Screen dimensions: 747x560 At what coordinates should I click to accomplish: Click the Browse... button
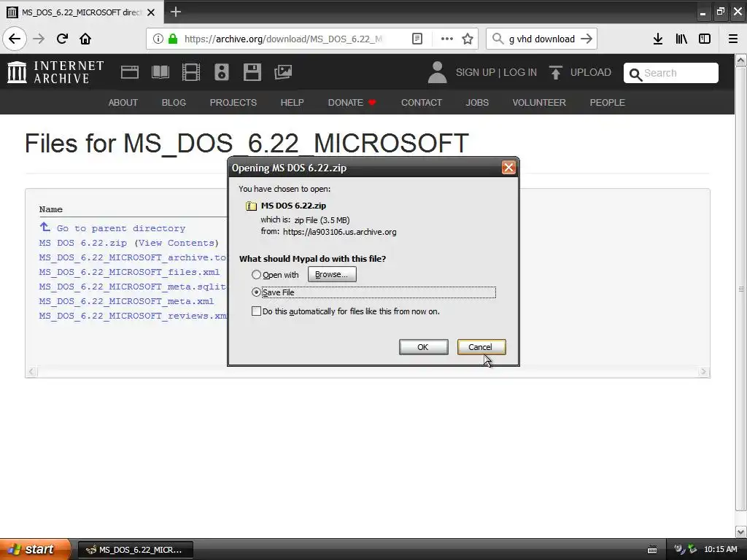(x=332, y=274)
